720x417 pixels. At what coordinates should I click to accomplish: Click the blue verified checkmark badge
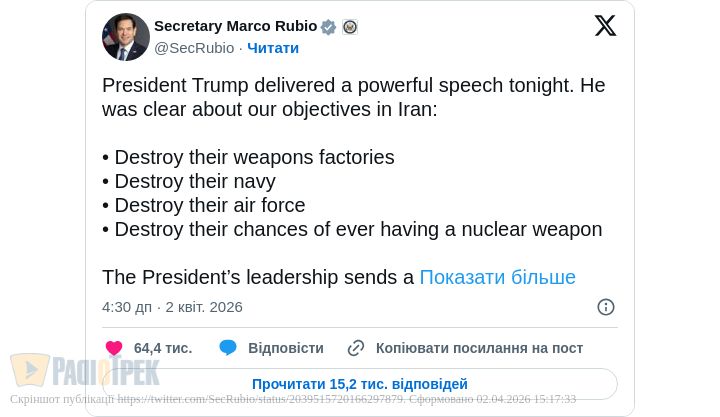(x=329, y=27)
